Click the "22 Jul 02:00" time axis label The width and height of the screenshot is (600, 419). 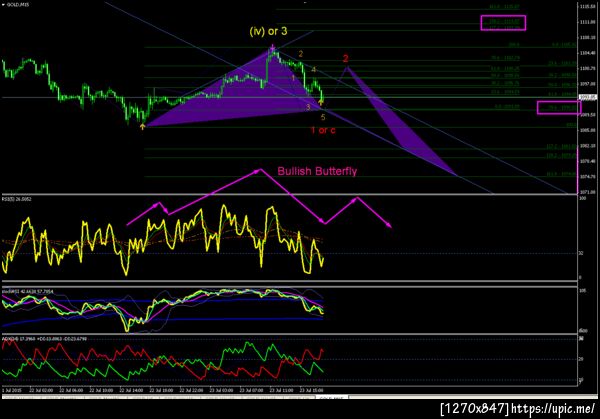(x=41, y=390)
